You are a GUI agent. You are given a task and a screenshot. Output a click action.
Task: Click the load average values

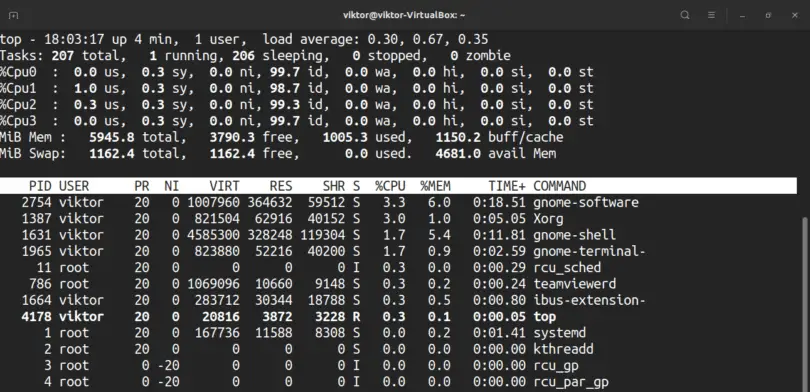[x=428, y=39]
